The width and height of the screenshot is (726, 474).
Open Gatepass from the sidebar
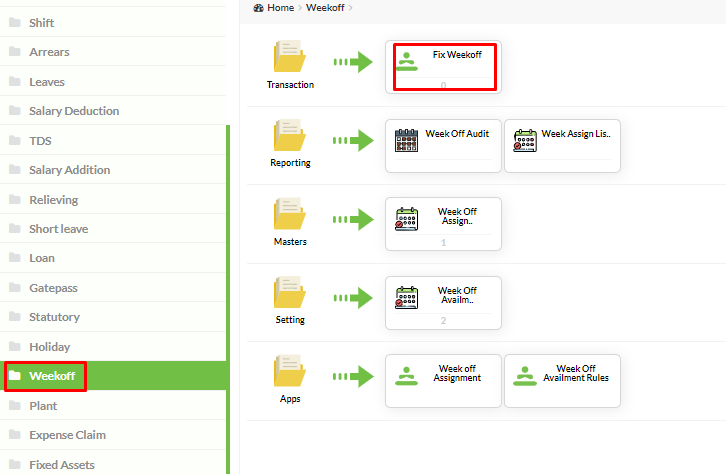pos(113,287)
